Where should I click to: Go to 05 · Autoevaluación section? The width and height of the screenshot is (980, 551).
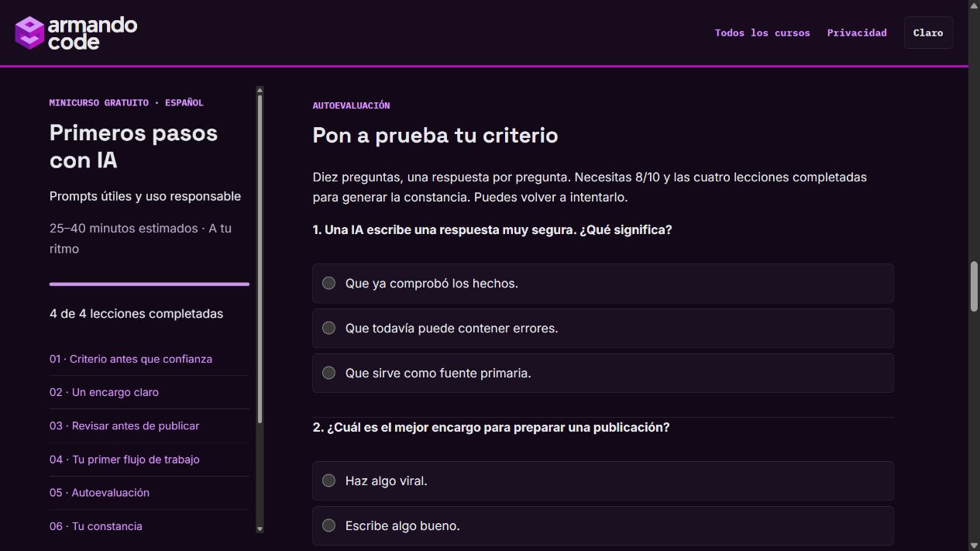click(x=99, y=492)
